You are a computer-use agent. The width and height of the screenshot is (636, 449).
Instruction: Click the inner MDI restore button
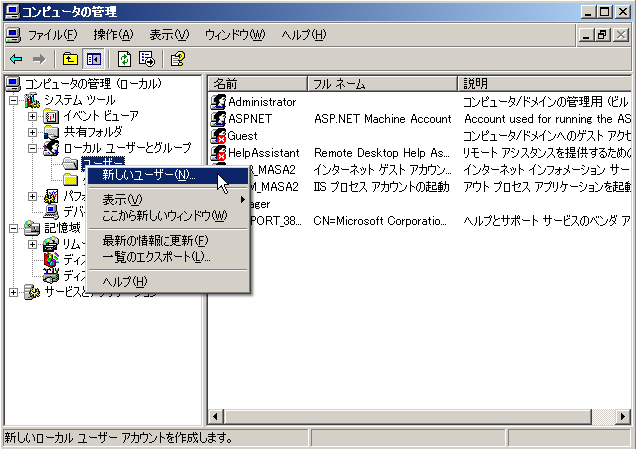[x=603, y=35]
